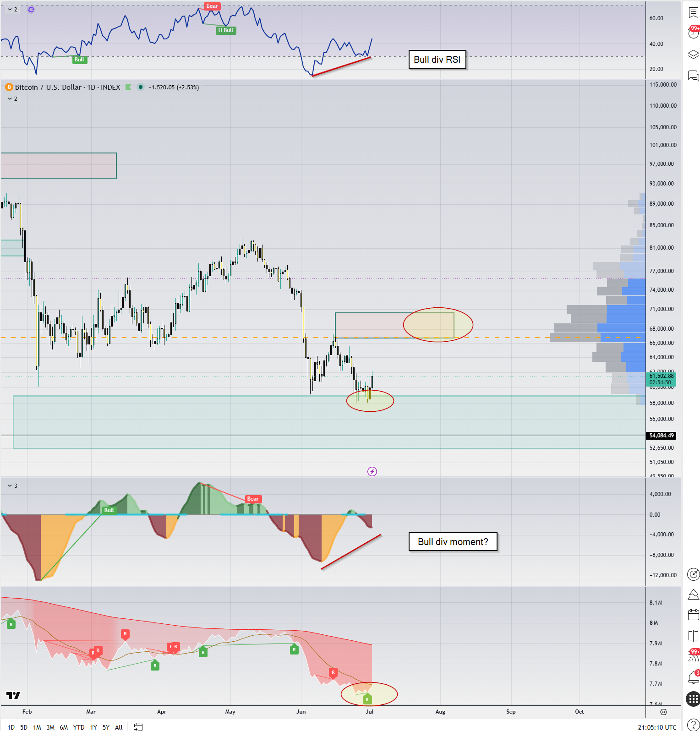Select the YTD time range
700x731 pixels.
79,727
